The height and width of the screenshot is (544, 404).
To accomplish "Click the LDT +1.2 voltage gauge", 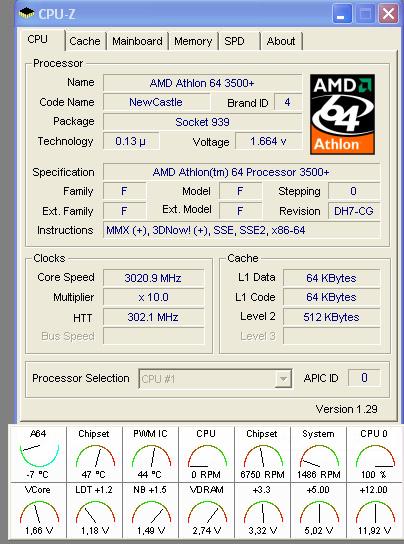I will 94,510.
